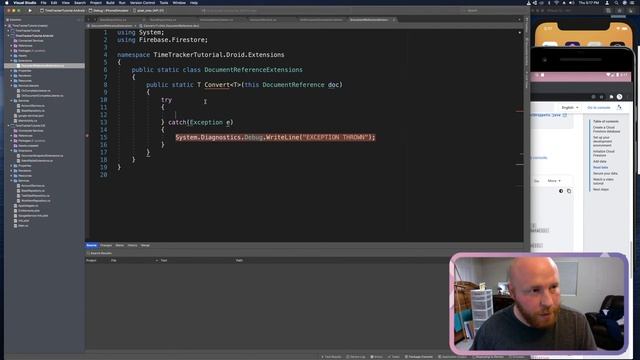Viewport: 640px width, 360px height.
Task: Open the pixel device target dropdown
Action: tap(149, 11)
